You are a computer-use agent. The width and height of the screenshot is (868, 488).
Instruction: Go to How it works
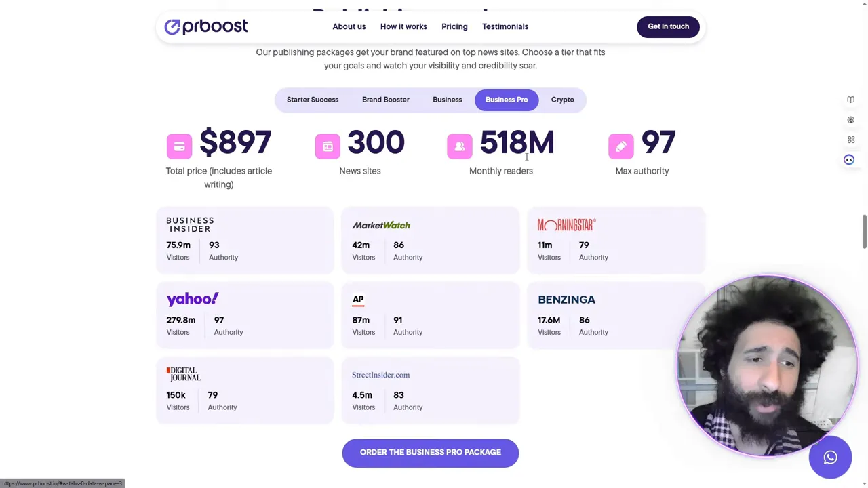403,26
